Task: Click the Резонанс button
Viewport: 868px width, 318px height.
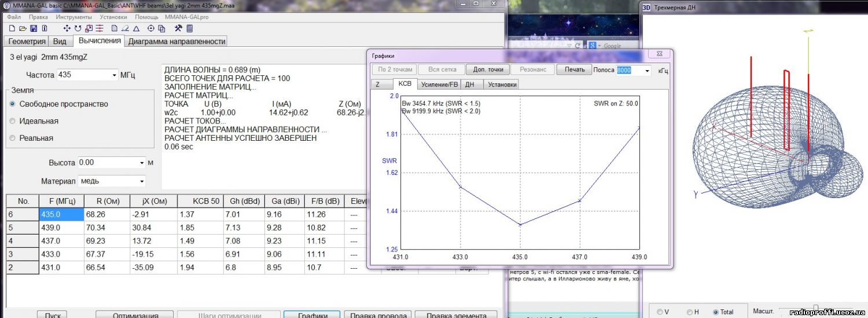Action: [533, 70]
